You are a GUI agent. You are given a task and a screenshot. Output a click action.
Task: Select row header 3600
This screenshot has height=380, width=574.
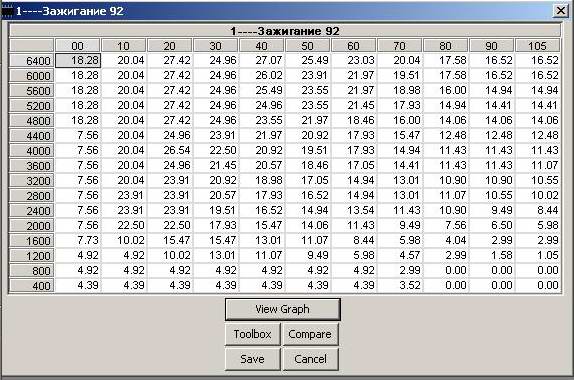coord(32,165)
